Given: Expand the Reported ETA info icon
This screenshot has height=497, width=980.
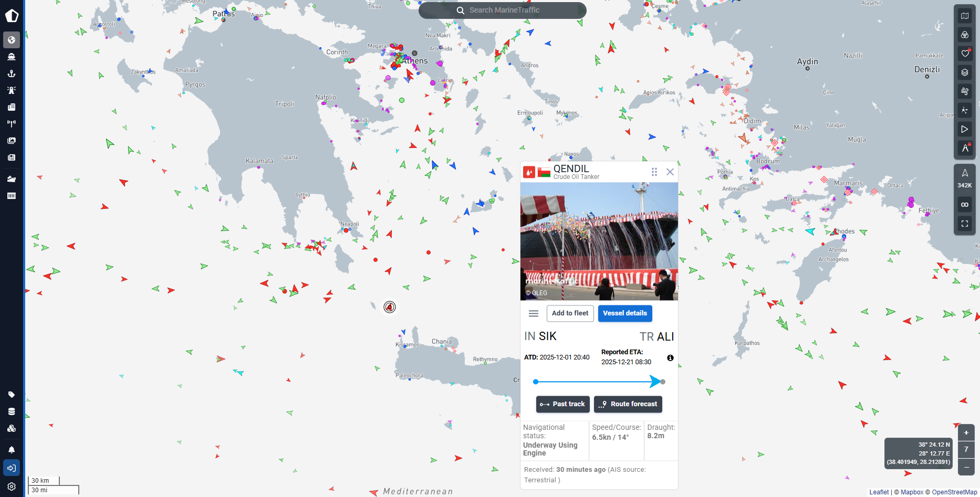Looking at the screenshot, I should 670,358.
